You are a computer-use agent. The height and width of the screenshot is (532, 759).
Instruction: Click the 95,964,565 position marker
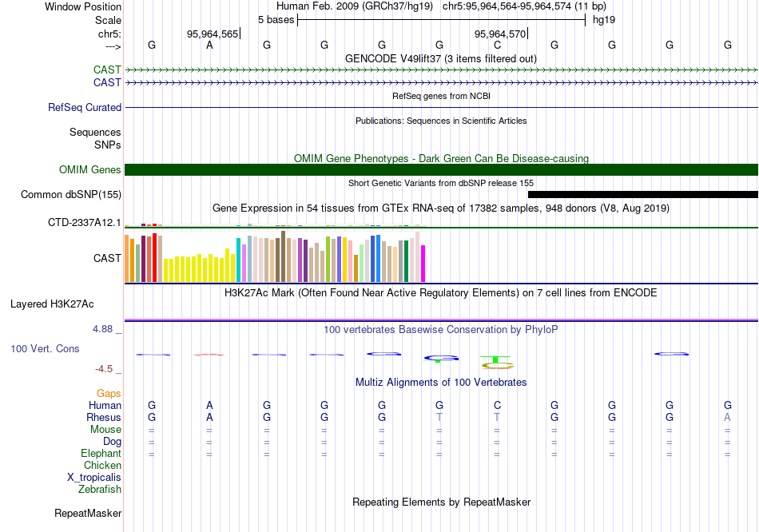click(213, 34)
